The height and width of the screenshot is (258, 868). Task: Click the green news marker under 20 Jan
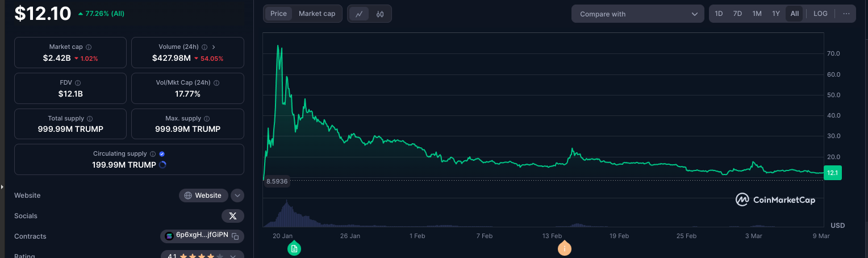click(x=294, y=248)
